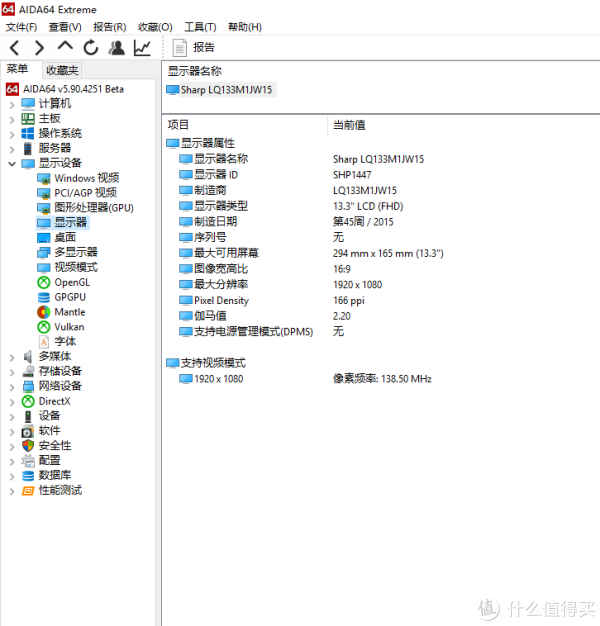This screenshot has width=600, height=626.
Task: Select the 显示器 monitor item in tree
Action: coord(63,222)
